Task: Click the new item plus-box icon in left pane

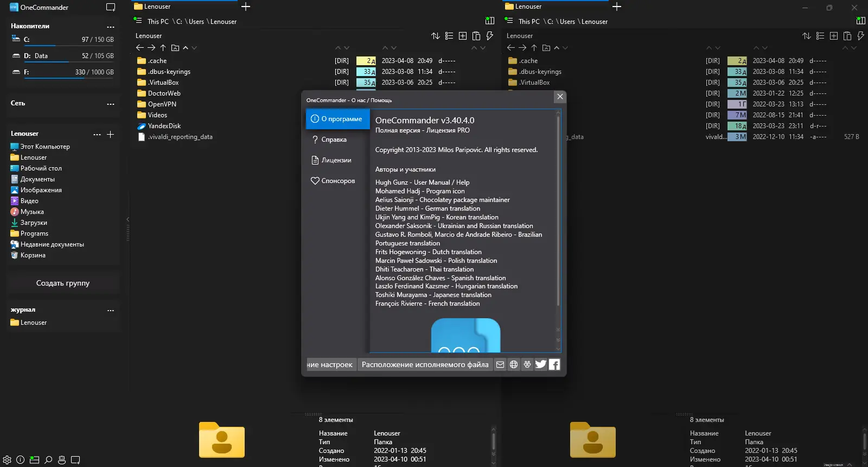Action: [463, 36]
